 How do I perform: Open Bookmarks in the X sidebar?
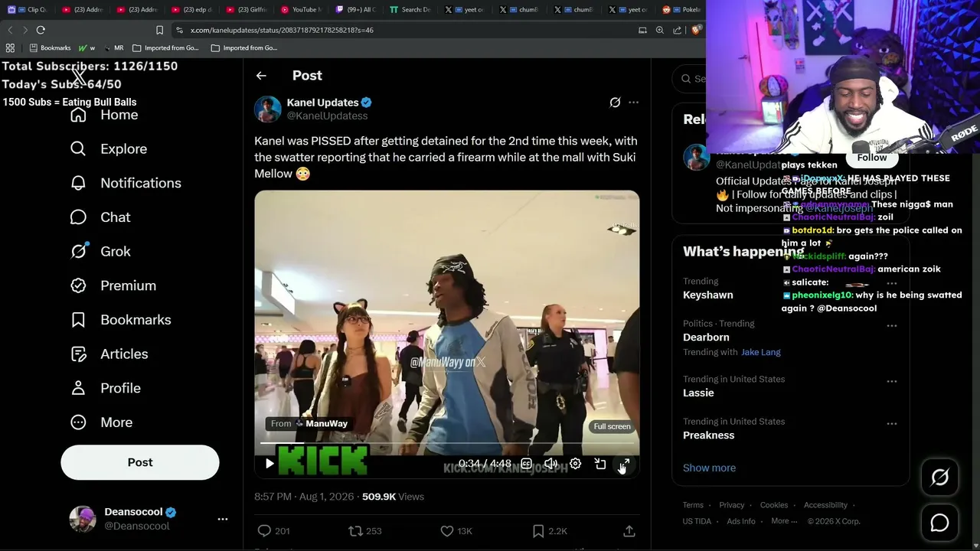[120, 320]
